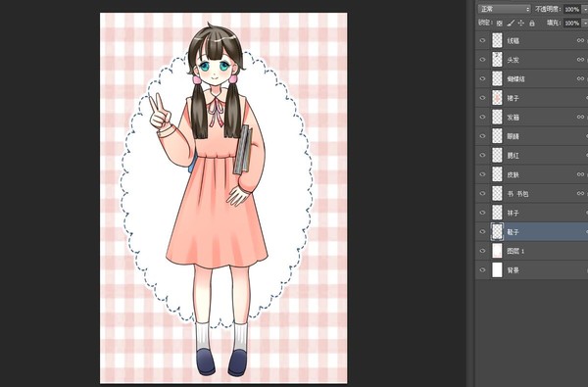
Task: Click the layer name 线稿
Action: pyautogui.click(x=513, y=40)
